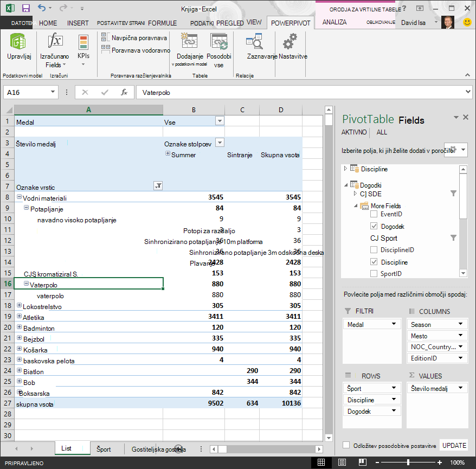Enable Odložitev posodobitve postavitve checkbox
This screenshot has height=469, width=476.
pos(346,445)
